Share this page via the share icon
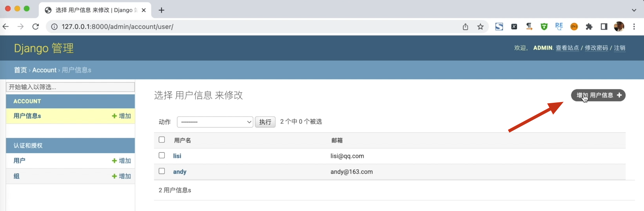This screenshot has width=644, height=211. point(465,27)
